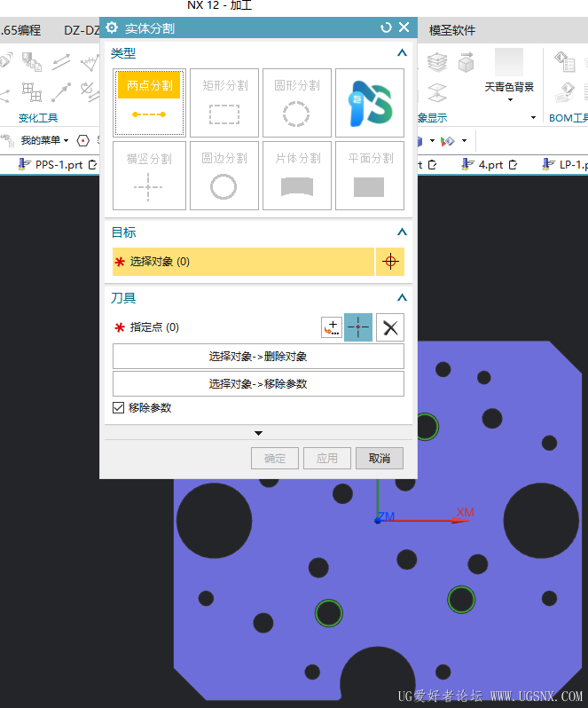Screen dimensions: 588x708
Task: Open the dialog settings gear icon
Action: [112, 28]
